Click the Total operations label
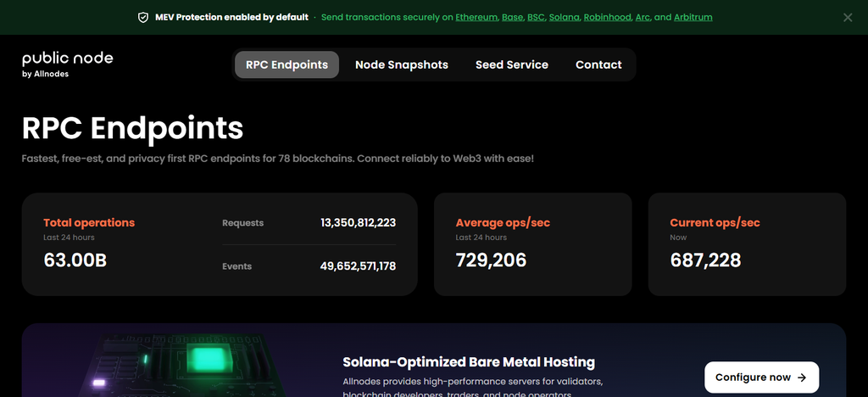868x397 pixels. [x=89, y=222]
